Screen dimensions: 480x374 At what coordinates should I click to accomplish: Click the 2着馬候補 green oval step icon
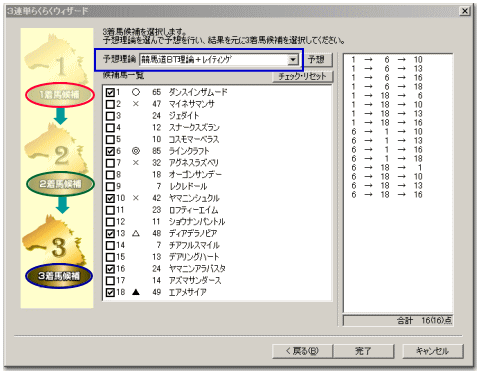click(x=60, y=184)
